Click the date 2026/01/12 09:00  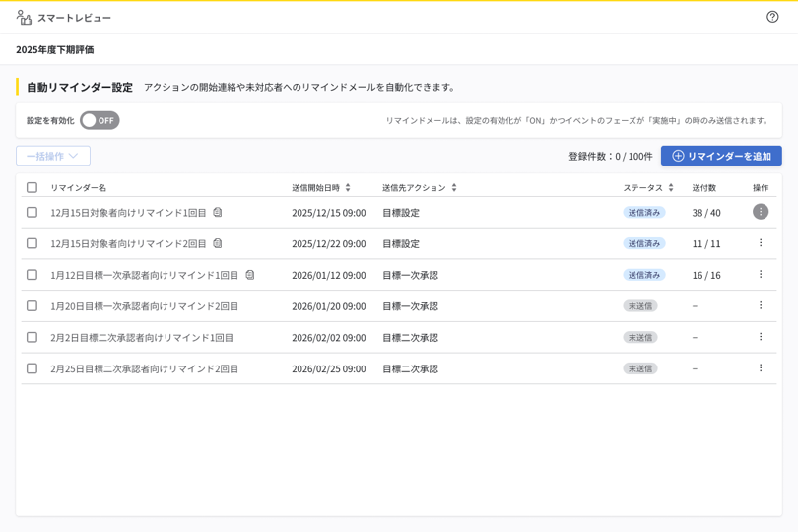tap(329, 276)
